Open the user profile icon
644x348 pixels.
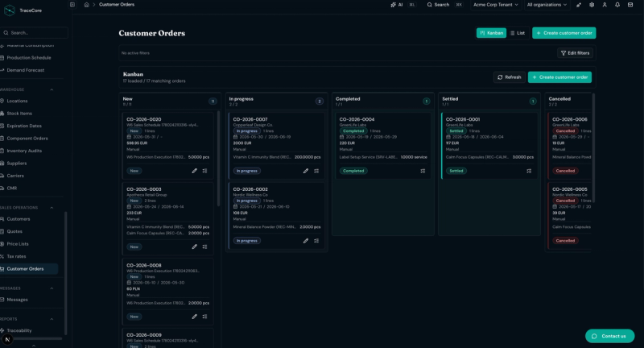point(605,5)
